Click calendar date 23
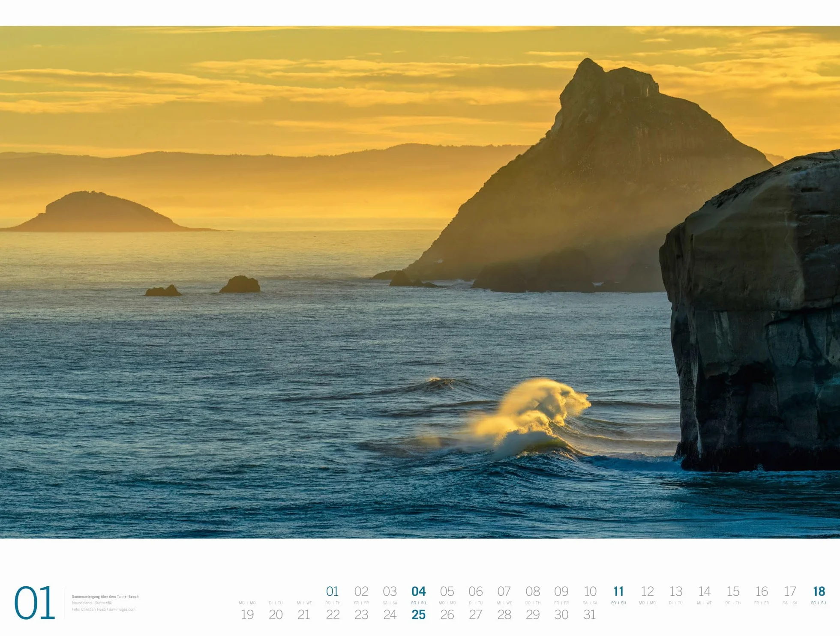Image resolution: width=840 pixels, height=636 pixels. pos(361,615)
